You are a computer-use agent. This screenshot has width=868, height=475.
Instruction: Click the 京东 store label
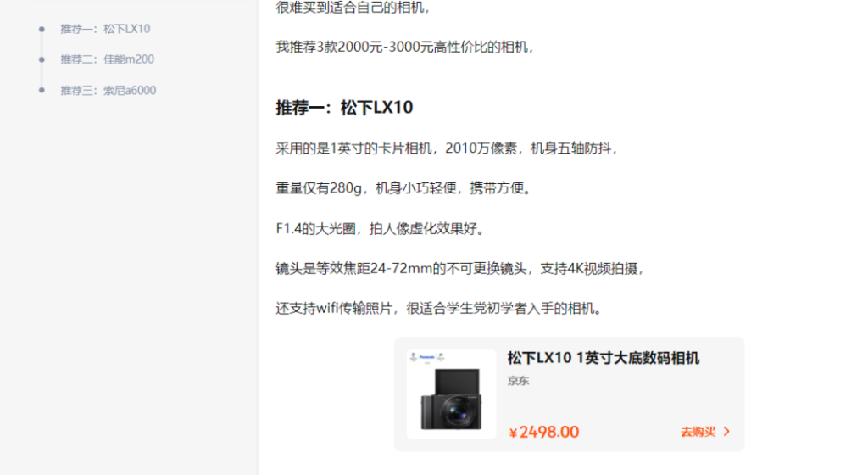coord(518,381)
